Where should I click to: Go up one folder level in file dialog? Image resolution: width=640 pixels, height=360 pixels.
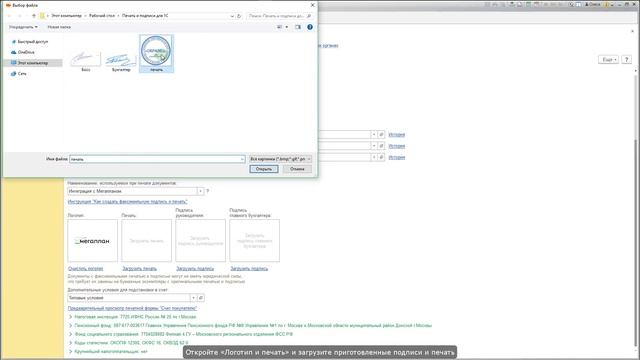pyautogui.click(x=34, y=16)
